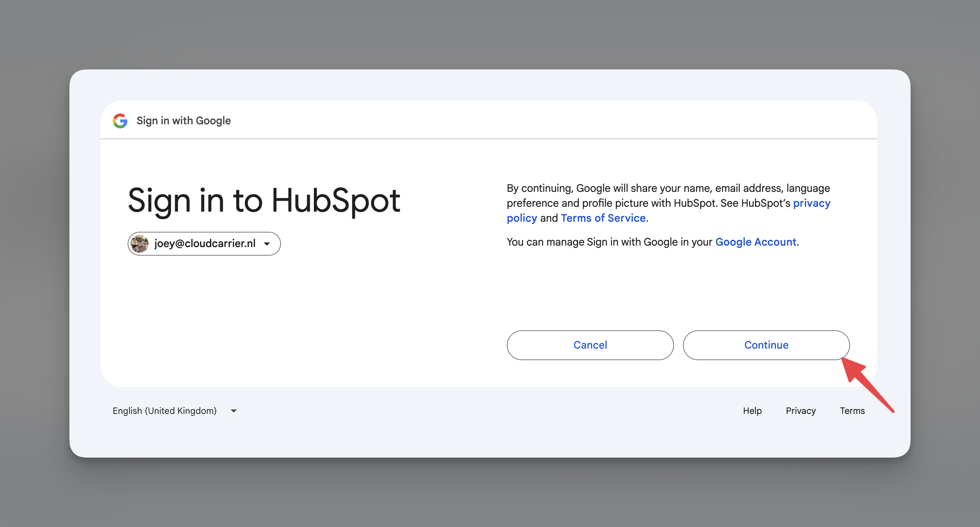Screen dimensions: 980x527
Task: Open the joey@cloudcarrier.nl account switcher dropdown
Action: click(204, 243)
